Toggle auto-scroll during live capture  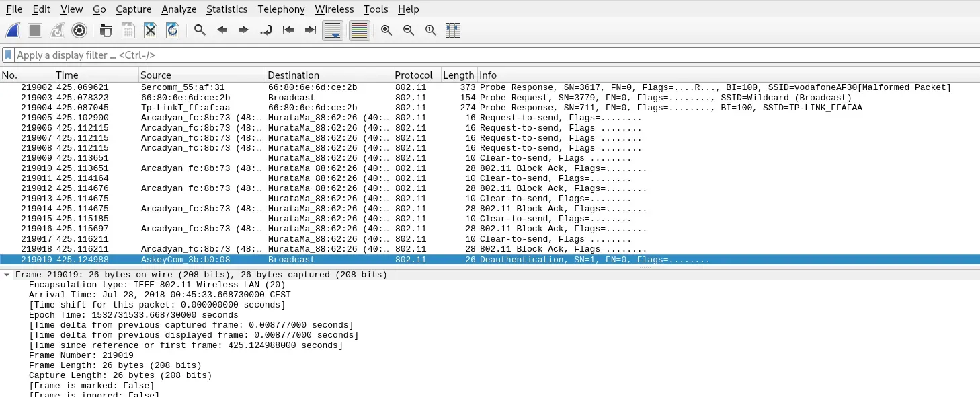tap(333, 30)
